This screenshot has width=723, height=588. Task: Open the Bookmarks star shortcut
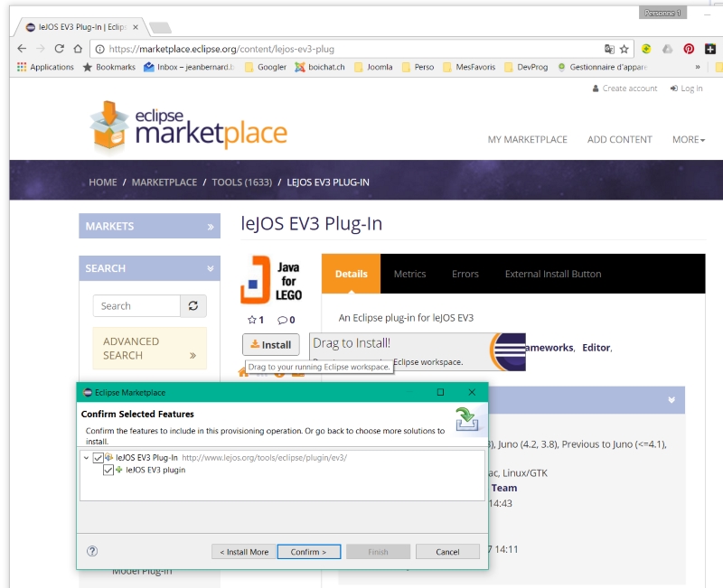click(109, 67)
